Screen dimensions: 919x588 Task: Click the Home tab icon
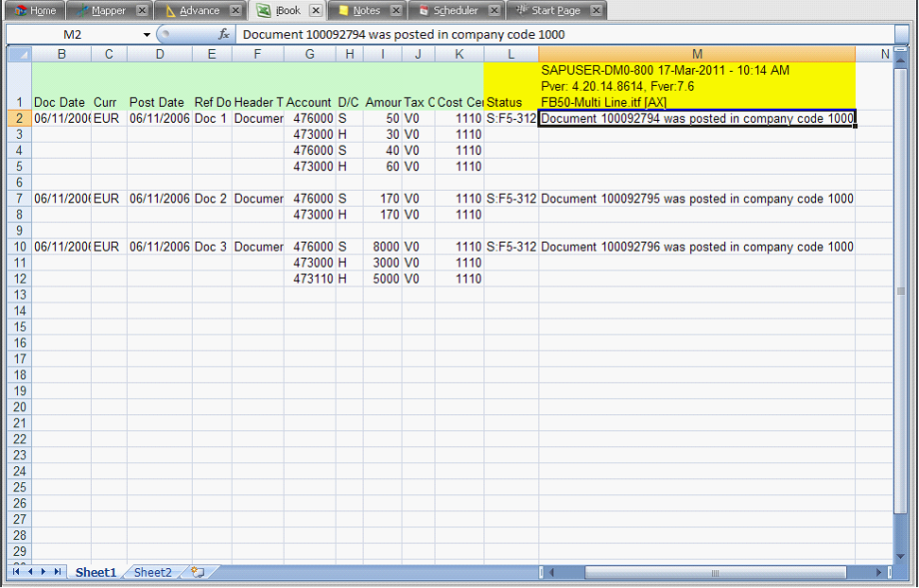[x=20, y=10]
